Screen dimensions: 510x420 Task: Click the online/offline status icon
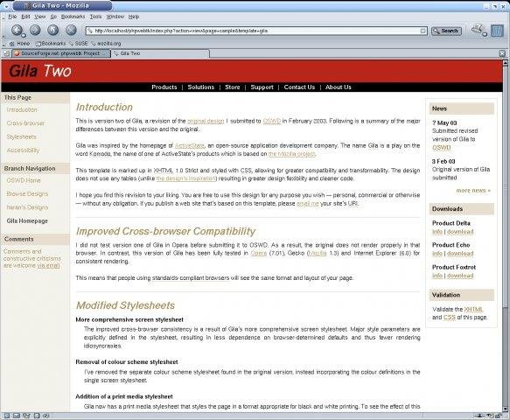(479, 416)
